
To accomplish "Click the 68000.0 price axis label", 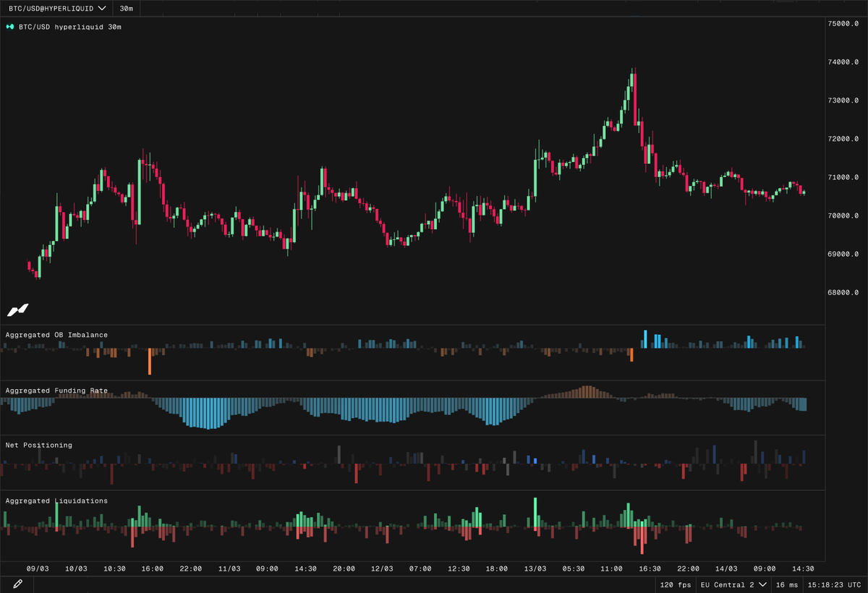I will point(843,292).
